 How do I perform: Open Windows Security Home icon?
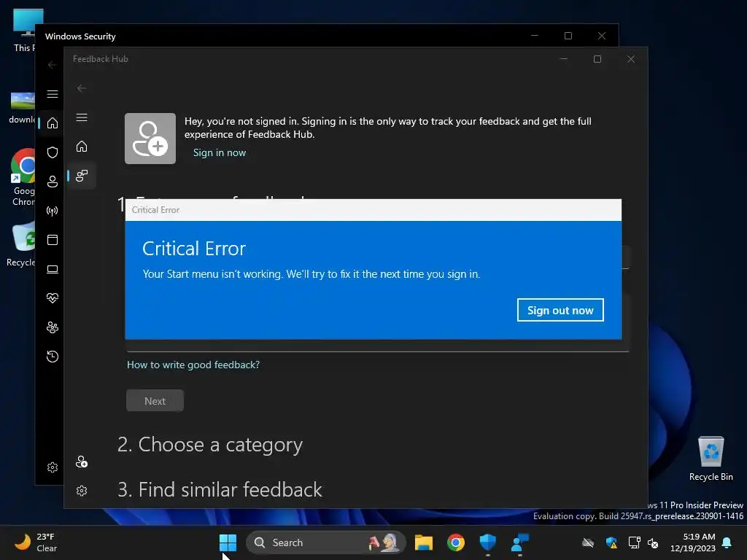click(53, 123)
